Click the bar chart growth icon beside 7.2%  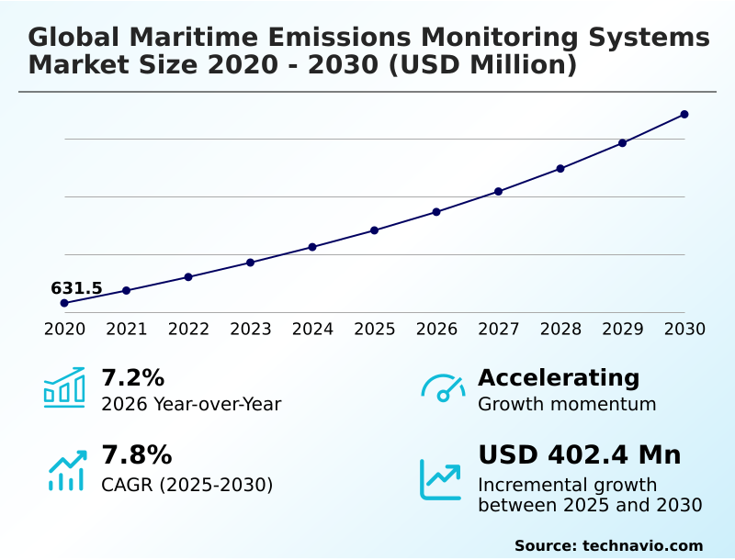[x=64, y=387]
